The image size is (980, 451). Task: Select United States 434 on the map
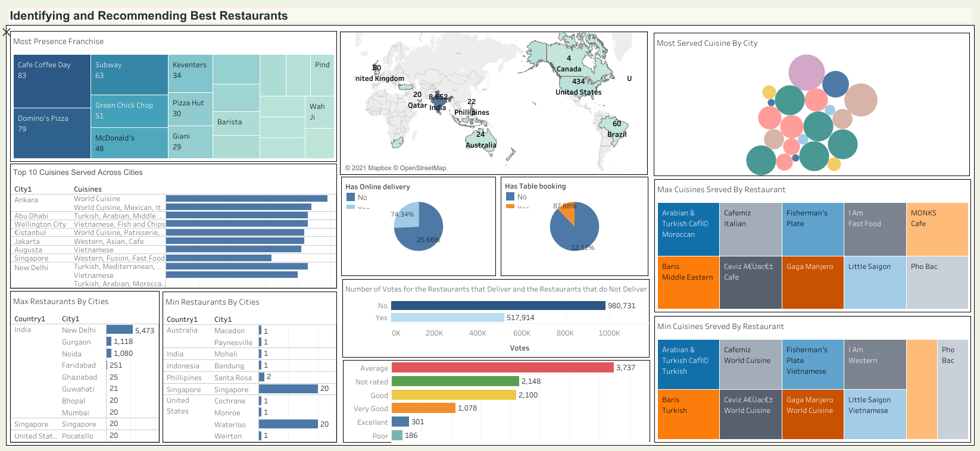[x=579, y=87]
